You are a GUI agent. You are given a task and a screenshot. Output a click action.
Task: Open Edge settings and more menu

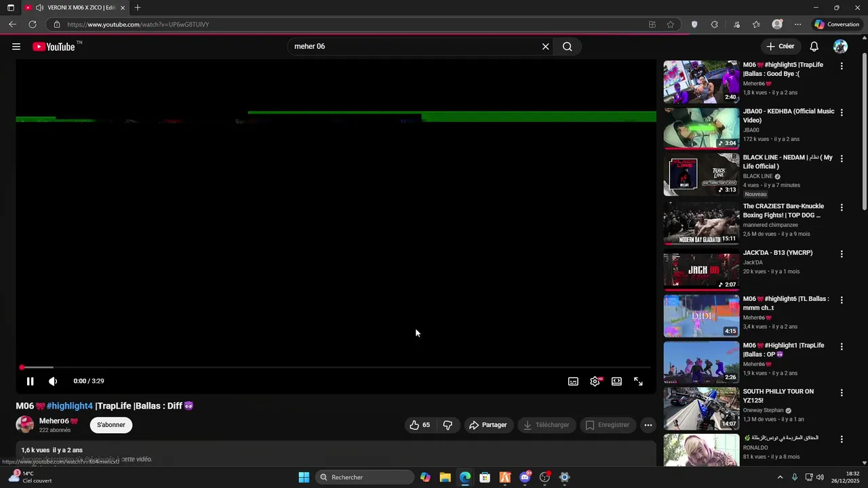click(797, 24)
